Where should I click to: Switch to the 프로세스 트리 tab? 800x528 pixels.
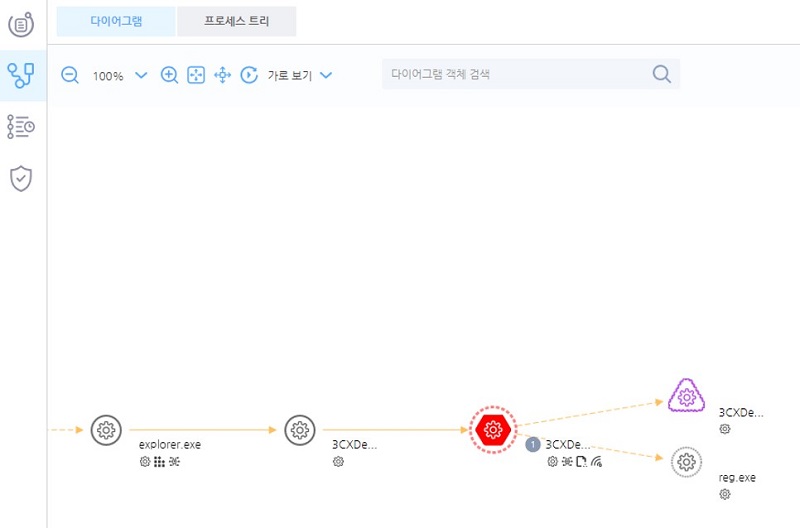point(237,21)
